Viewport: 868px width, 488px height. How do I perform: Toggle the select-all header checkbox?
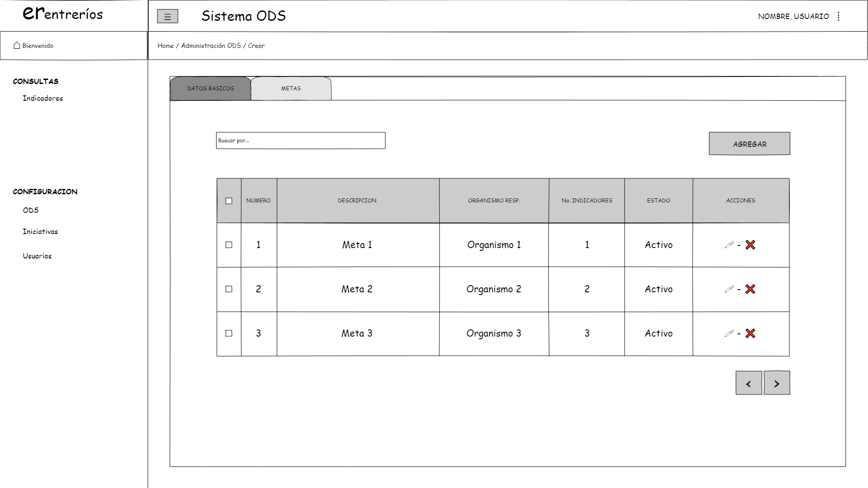point(229,201)
